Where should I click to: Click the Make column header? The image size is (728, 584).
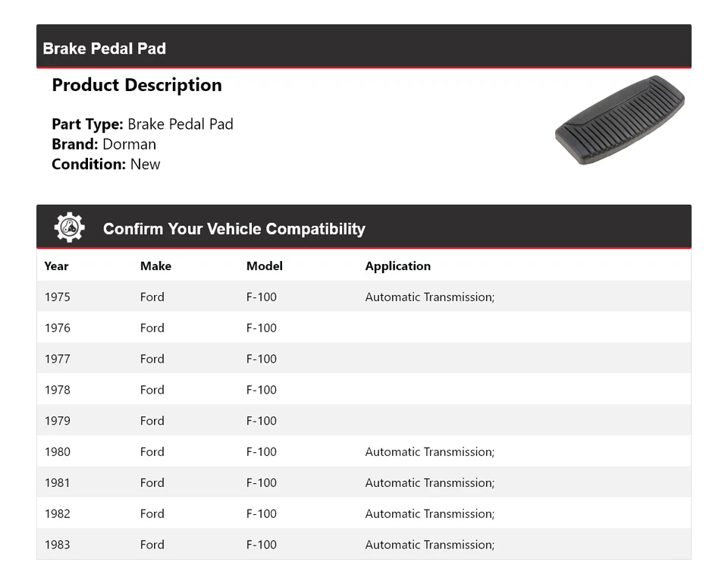155,266
